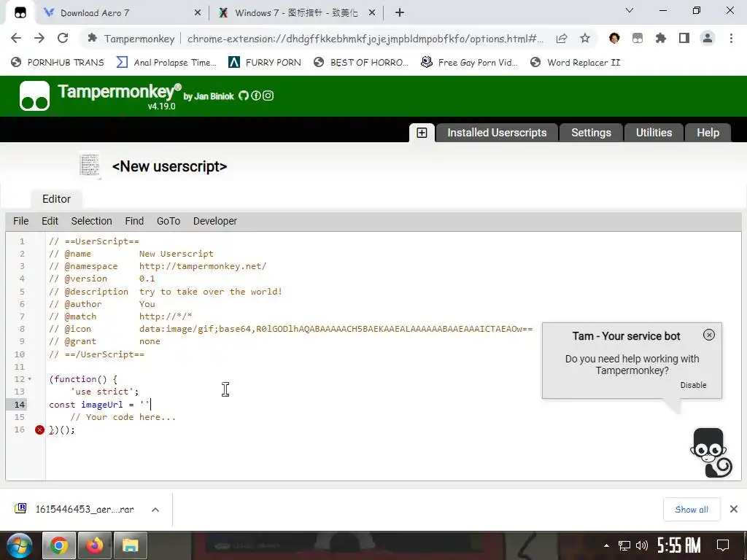Screen dimensions: 747x560
Task: Click the address bar URL
Action: pos(365,39)
